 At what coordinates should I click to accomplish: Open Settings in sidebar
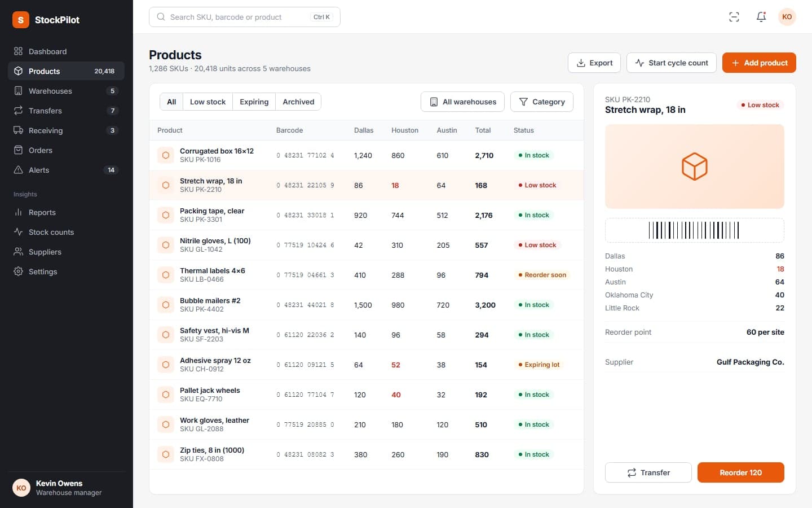(66, 271)
